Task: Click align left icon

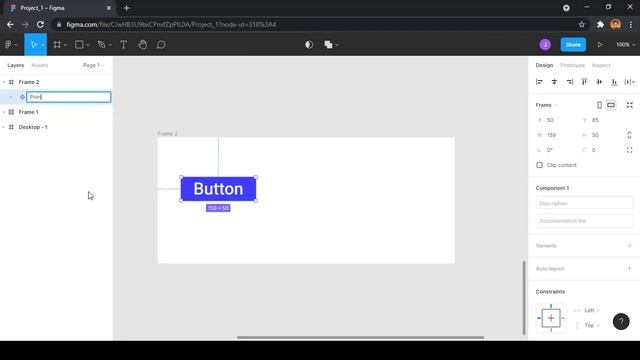Action: [539, 82]
